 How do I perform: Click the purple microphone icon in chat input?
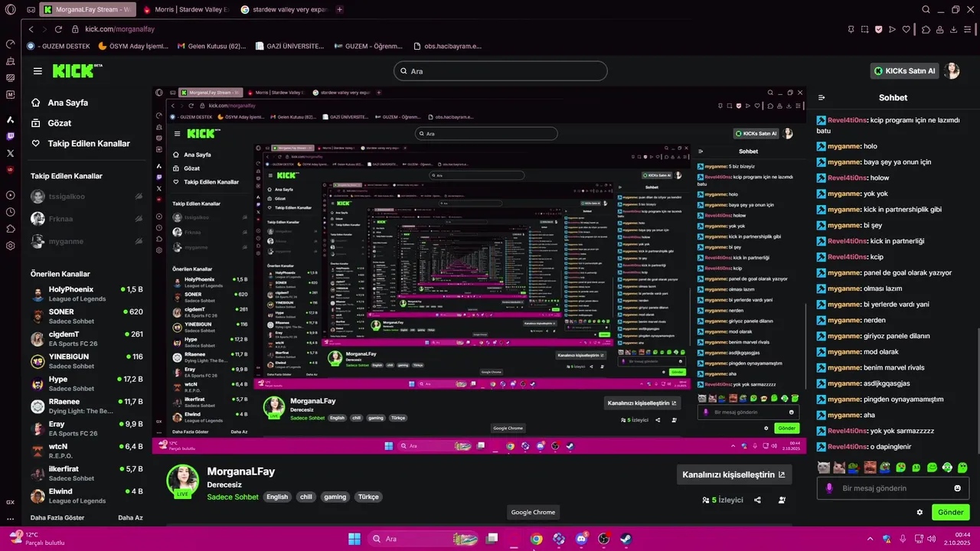[829, 488]
